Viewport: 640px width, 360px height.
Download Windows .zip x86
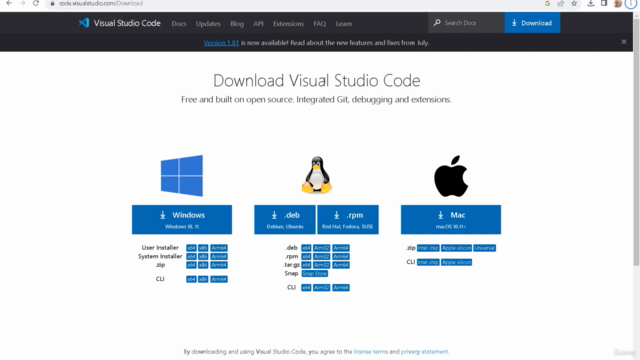tap(203, 265)
